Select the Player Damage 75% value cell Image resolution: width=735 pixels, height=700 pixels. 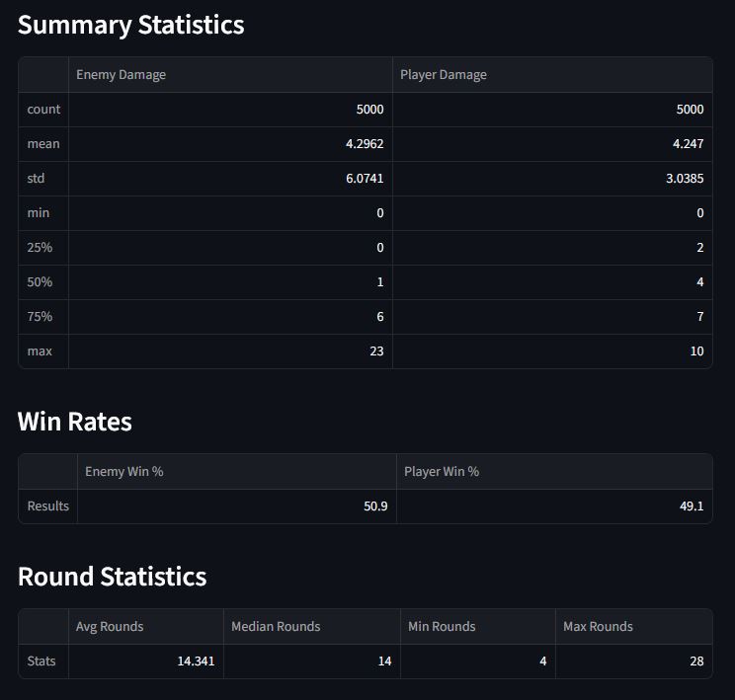click(699, 317)
